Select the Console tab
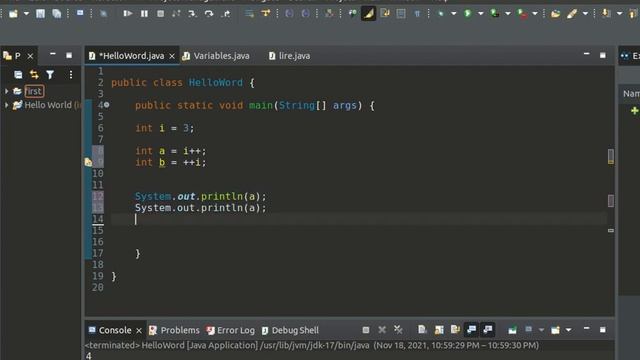The image size is (640, 360). [115, 330]
